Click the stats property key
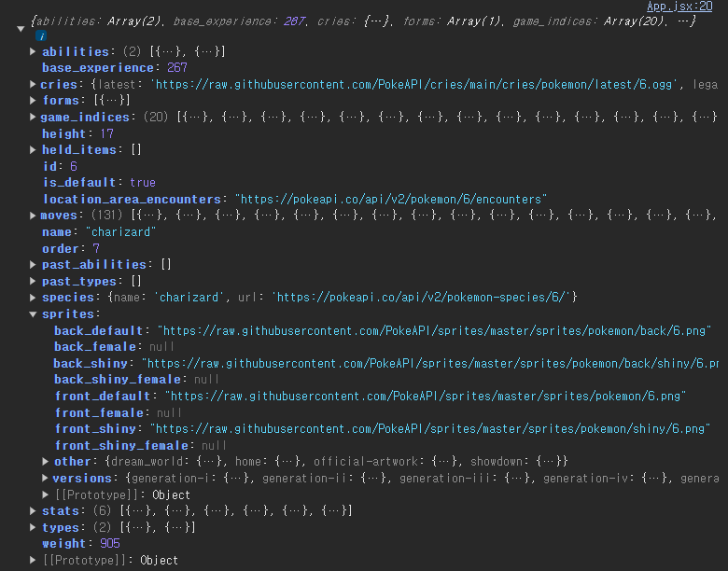 [61, 511]
